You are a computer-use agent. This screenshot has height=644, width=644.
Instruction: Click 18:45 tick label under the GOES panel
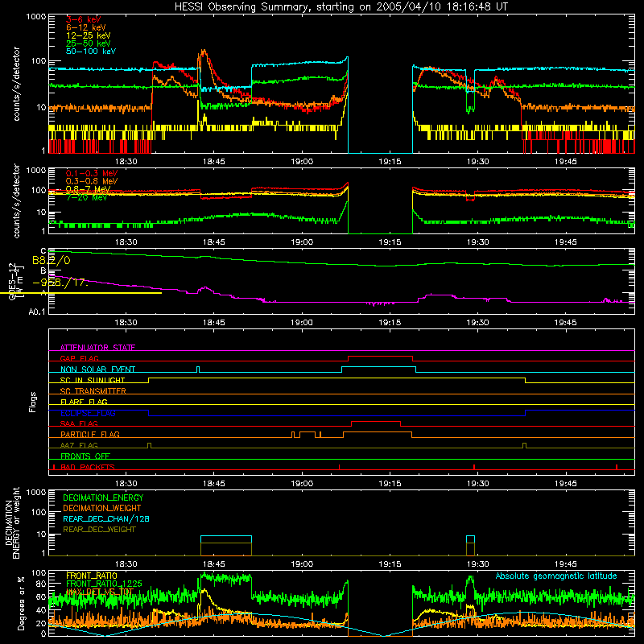[213, 323]
